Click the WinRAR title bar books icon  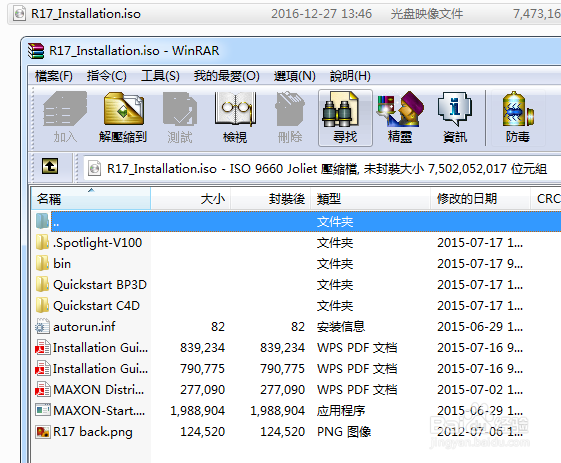coord(36,51)
